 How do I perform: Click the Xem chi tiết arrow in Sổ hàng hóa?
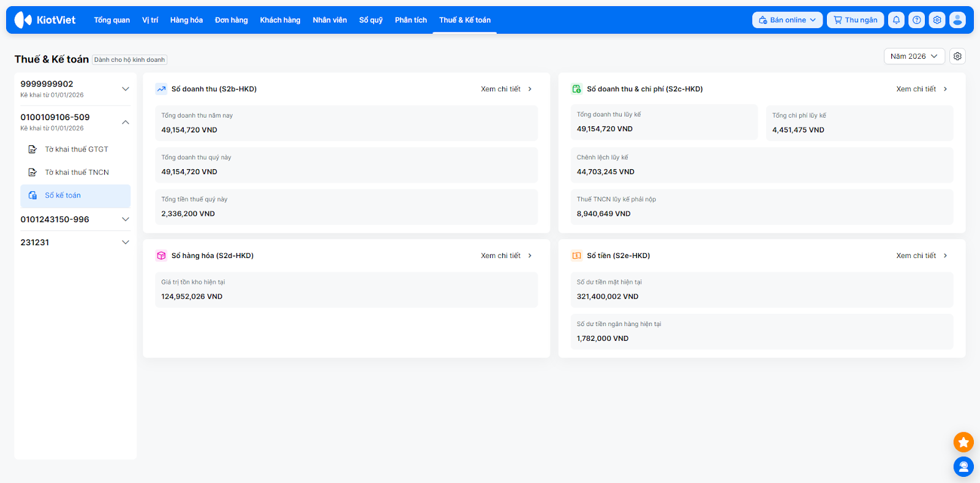click(530, 256)
